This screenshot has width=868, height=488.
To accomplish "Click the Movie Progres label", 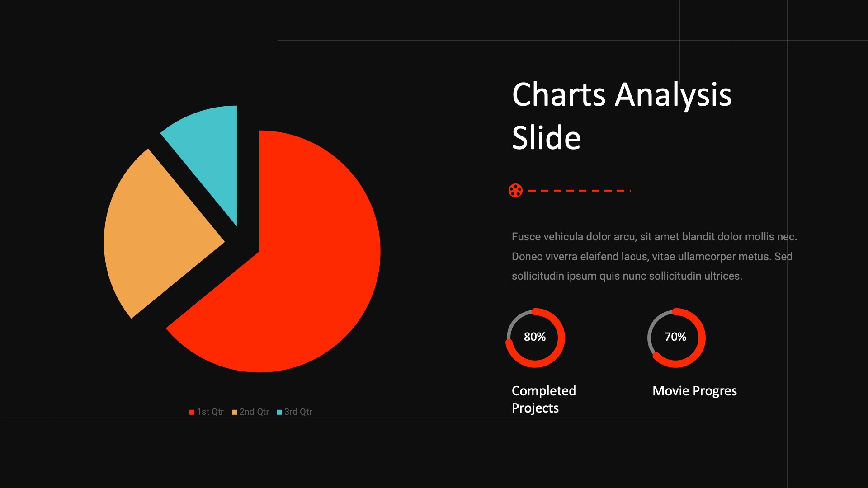I will click(694, 391).
